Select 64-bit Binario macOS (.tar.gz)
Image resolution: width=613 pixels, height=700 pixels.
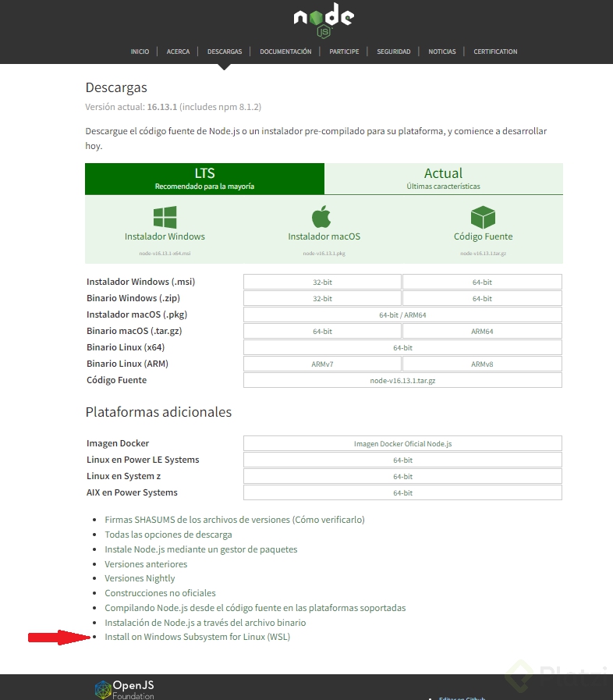point(322,331)
